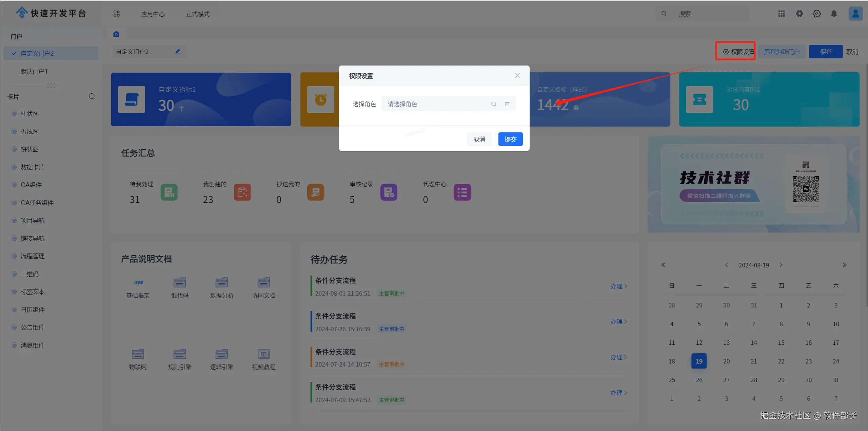The width and height of the screenshot is (868, 431).
Task: Click the trash icon in role field
Action: tap(507, 104)
